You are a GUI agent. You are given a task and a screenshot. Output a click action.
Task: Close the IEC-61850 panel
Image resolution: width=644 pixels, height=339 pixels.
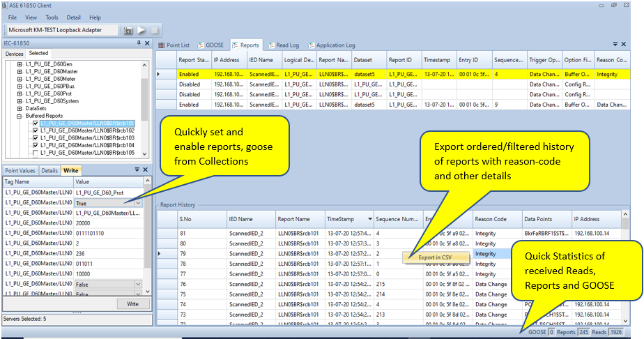click(147, 43)
